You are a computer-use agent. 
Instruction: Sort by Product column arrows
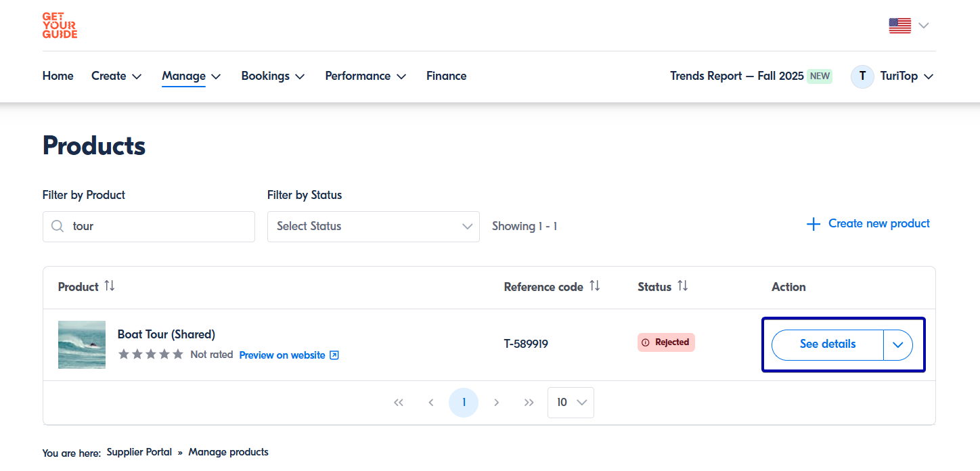(110, 286)
